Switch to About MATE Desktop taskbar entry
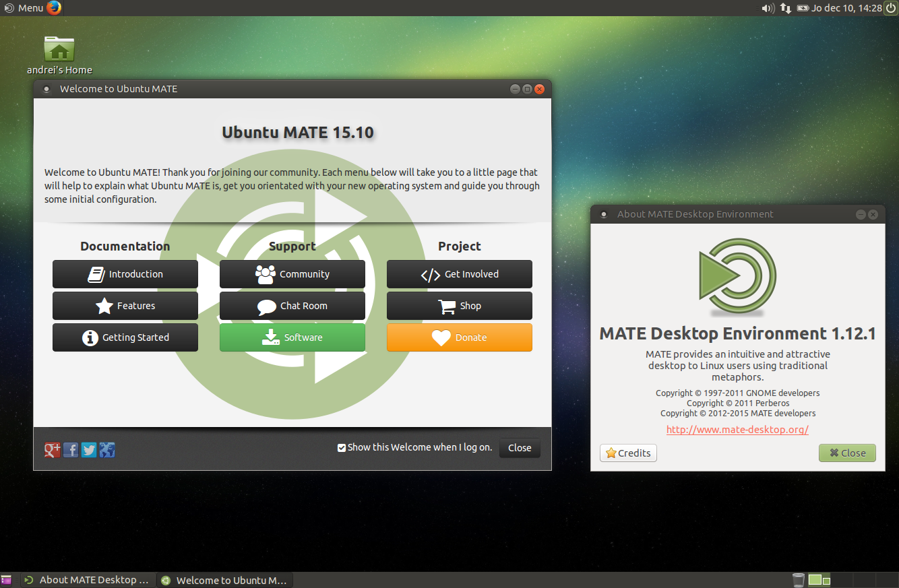 pyautogui.click(x=88, y=580)
